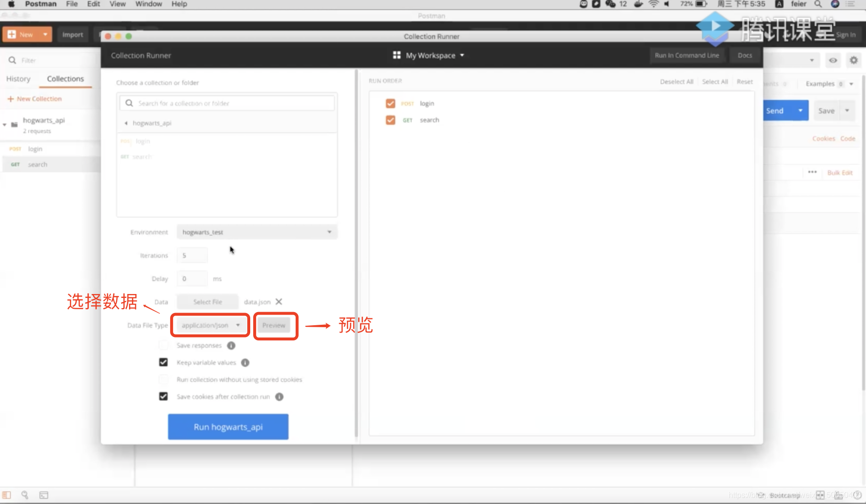
Task: Open the Save button dropdown arrow
Action: (x=847, y=111)
